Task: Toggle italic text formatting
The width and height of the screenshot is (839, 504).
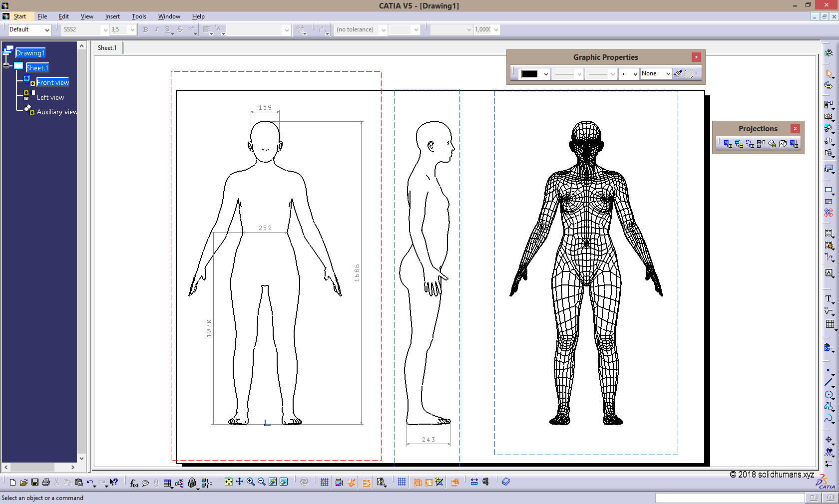Action: (156, 29)
